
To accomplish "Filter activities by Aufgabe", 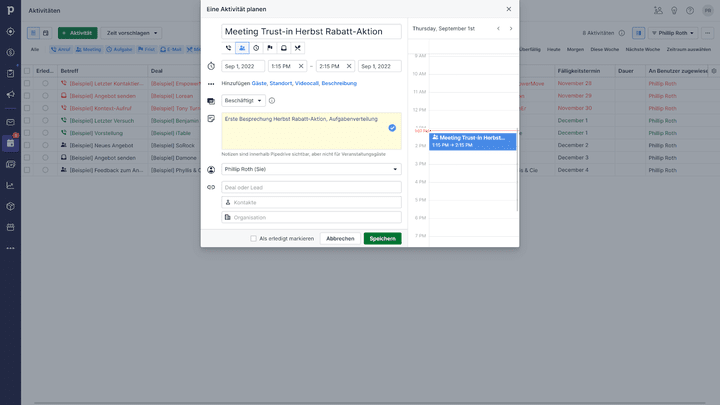I will click(x=119, y=49).
